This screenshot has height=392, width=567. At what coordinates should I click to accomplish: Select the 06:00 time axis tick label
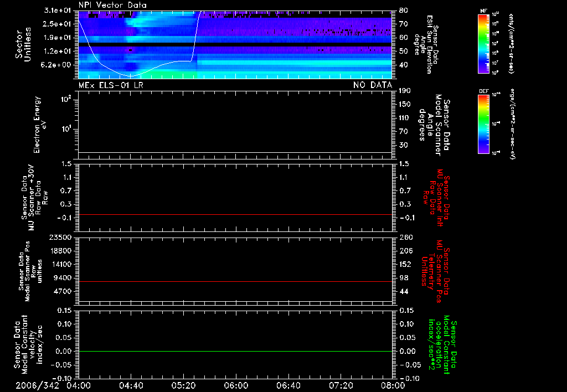(x=235, y=385)
